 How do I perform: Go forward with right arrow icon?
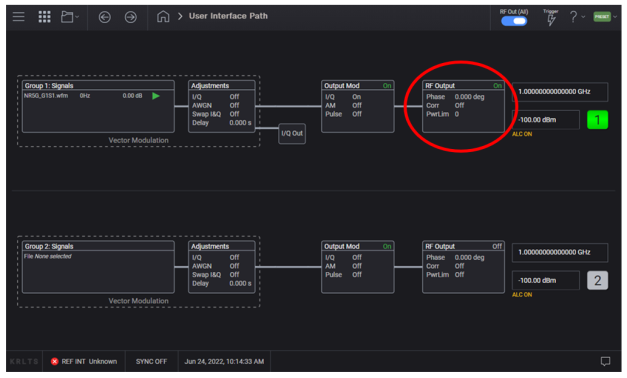tap(130, 17)
